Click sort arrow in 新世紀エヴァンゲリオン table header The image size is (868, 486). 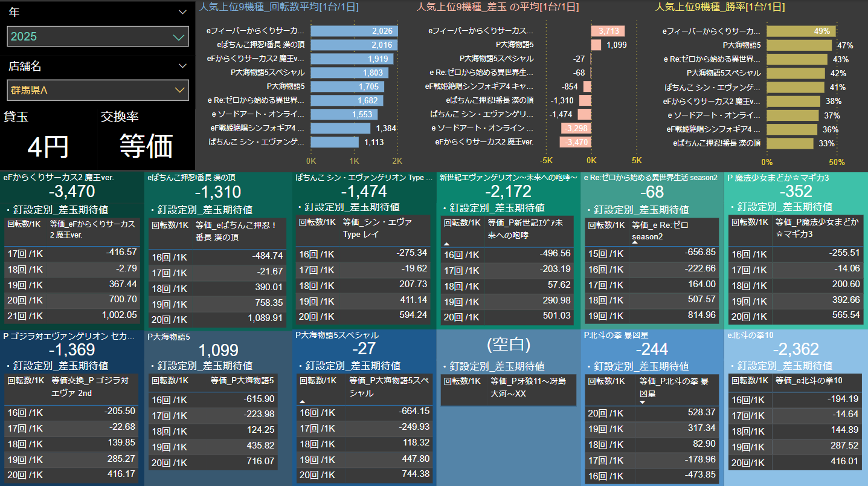point(447,244)
